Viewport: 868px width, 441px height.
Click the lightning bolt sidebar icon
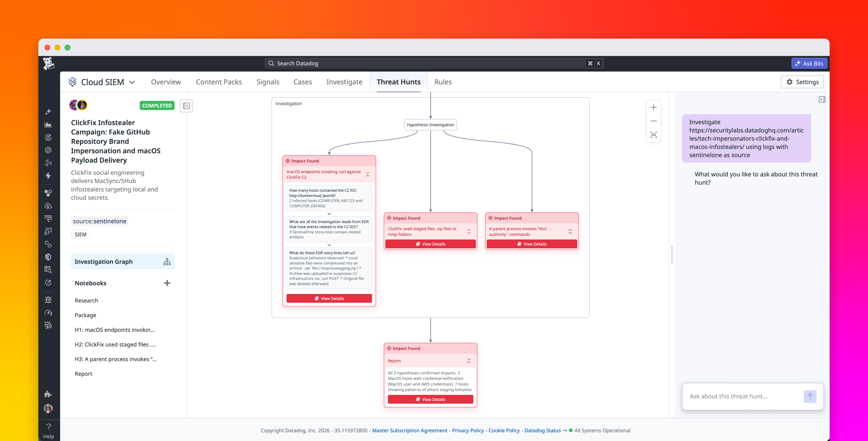coord(48,176)
